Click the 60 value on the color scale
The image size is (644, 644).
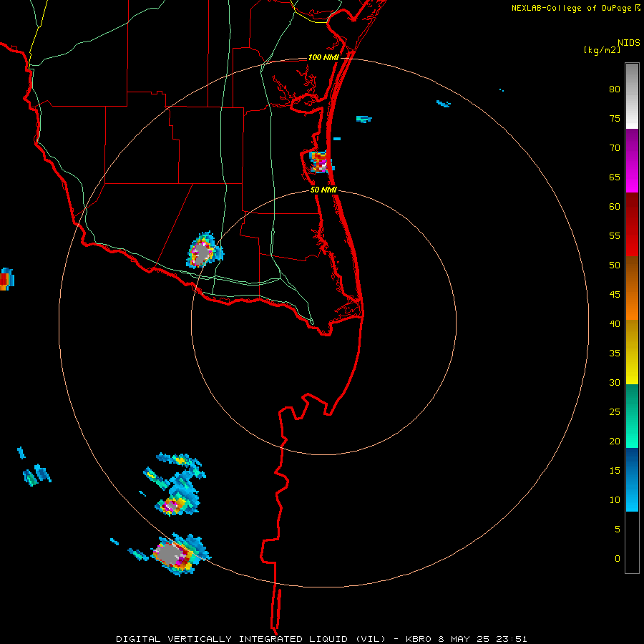[x=615, y=207]
